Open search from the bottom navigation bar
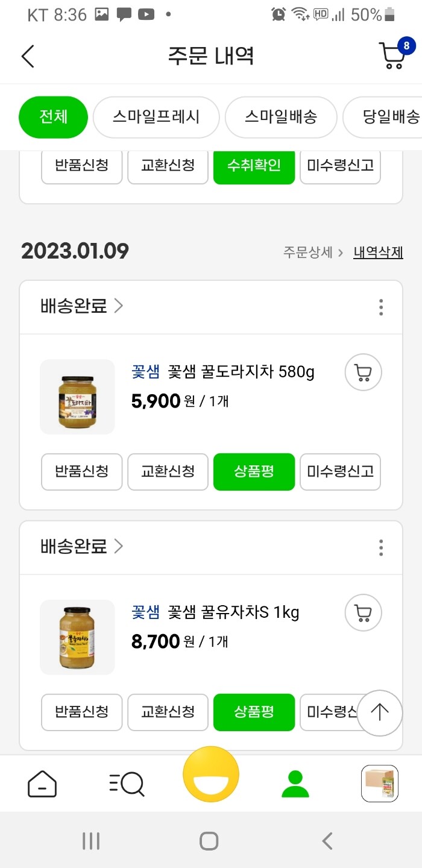 pos(126,784)
